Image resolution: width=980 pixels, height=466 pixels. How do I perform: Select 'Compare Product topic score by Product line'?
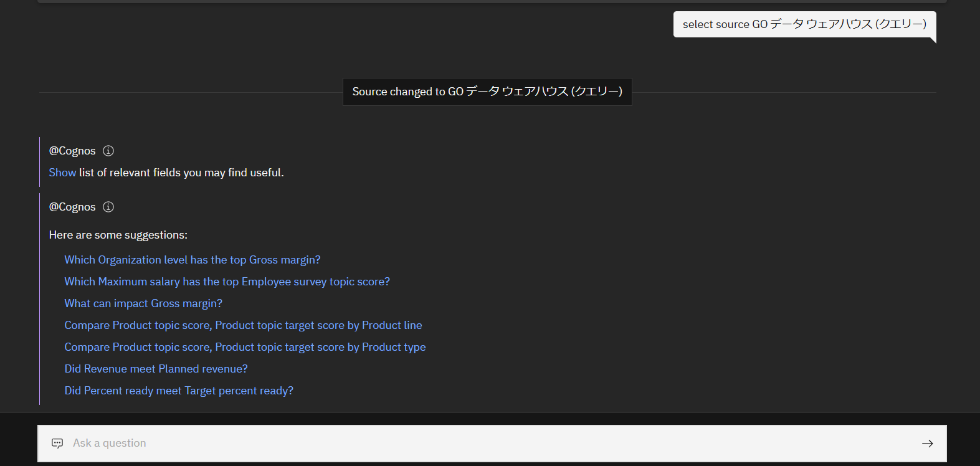coord(243,325)
